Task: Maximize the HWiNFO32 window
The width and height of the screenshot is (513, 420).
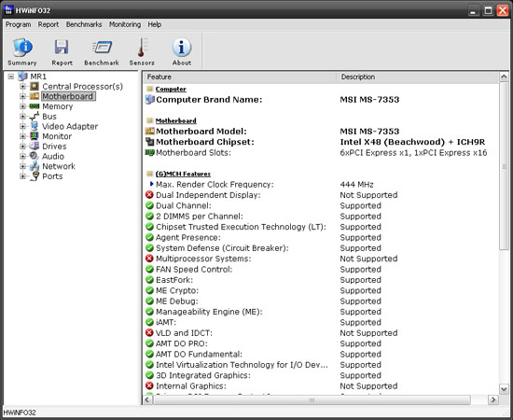Action: click(x=488, y=10)
